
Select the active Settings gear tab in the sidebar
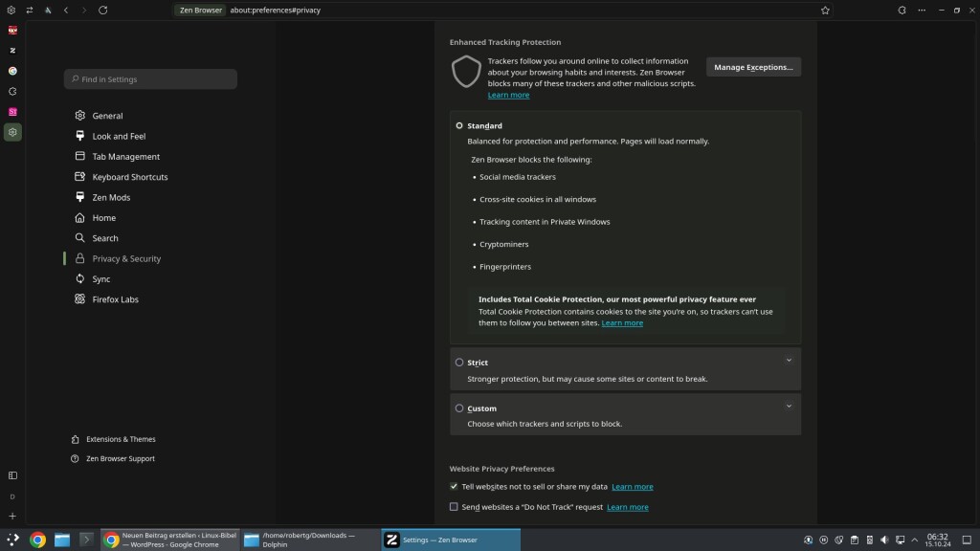[x=12, y=132]
